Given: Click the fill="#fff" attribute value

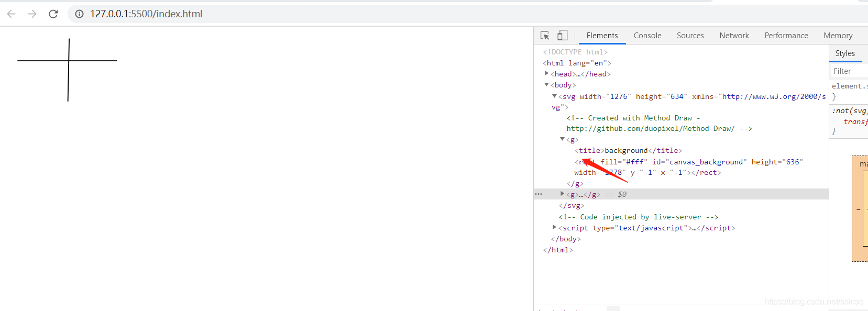Looking at the screenshot, I should [635, 162].
